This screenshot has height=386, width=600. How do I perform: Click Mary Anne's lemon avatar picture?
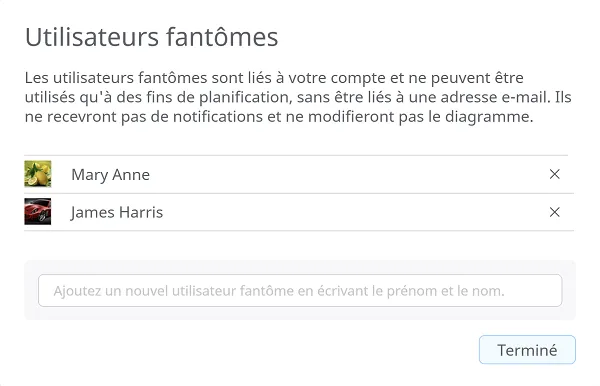pyautogui.click(x=38, y=174)
